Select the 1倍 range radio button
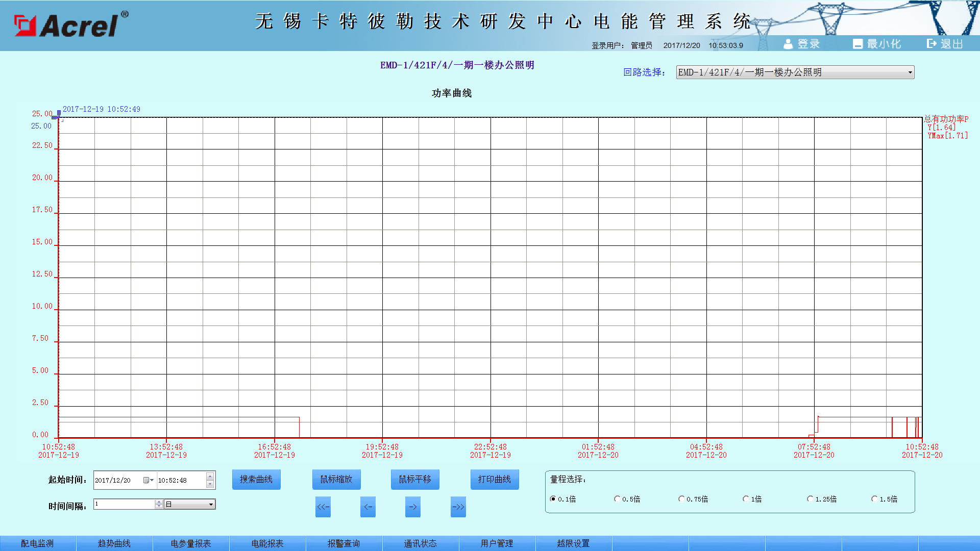Viewport: 980px width, 551px height. [746, 499]
